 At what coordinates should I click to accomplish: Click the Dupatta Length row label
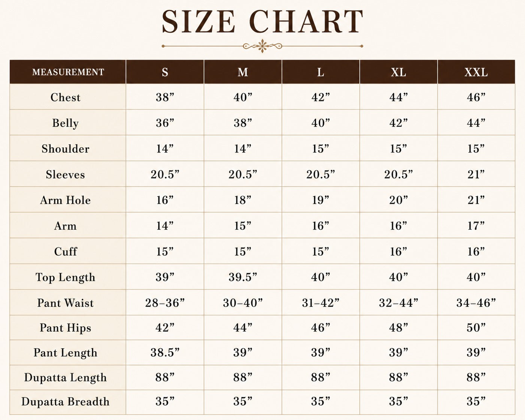tap(66, 378)
